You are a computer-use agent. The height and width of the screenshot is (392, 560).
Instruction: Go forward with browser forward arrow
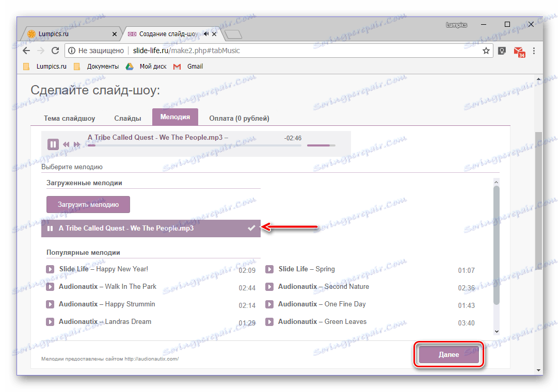tap(41, 51)
